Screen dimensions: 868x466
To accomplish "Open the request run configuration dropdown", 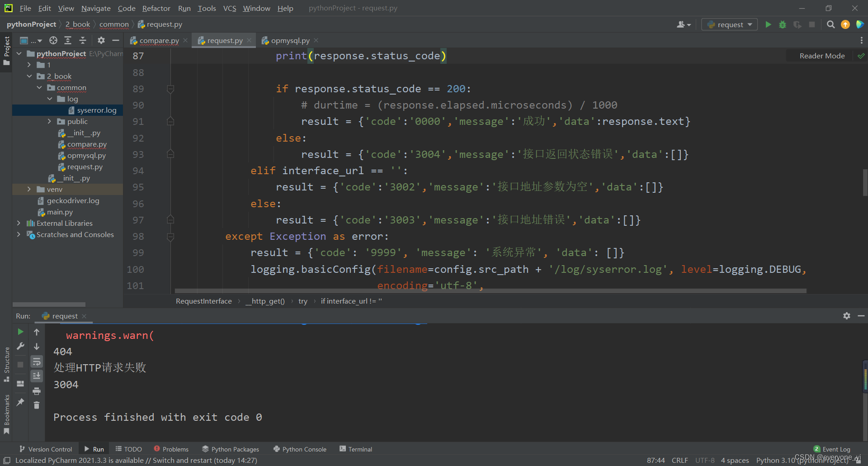I will pyautogui.click(x=730, y=24).
